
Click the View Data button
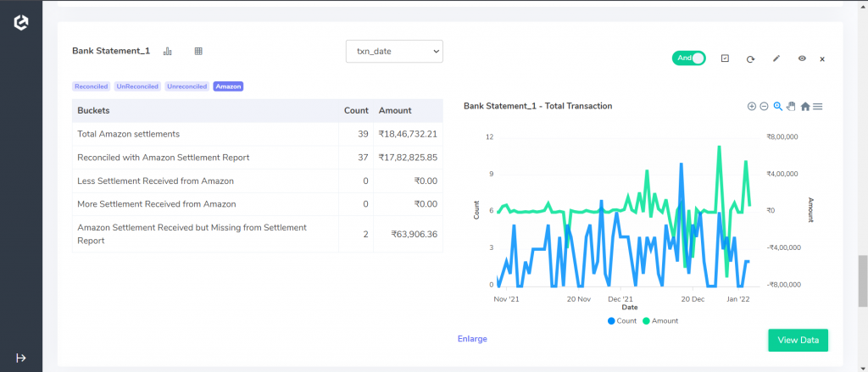[x=798, y=340]
